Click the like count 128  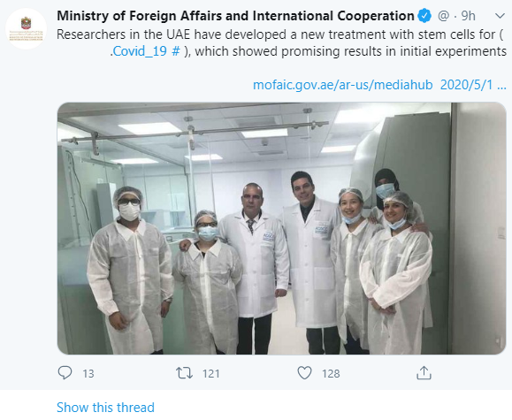click(331, 373)
